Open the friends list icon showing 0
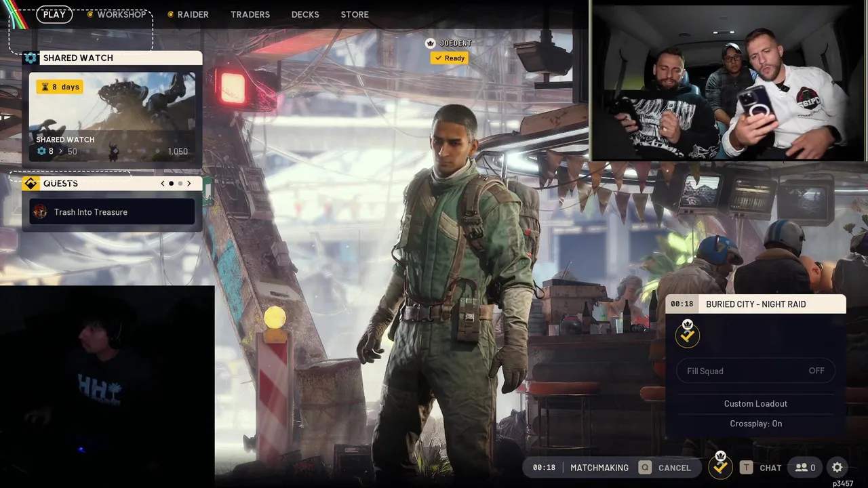Screen dimensions: 868x488 pos(806,468)
